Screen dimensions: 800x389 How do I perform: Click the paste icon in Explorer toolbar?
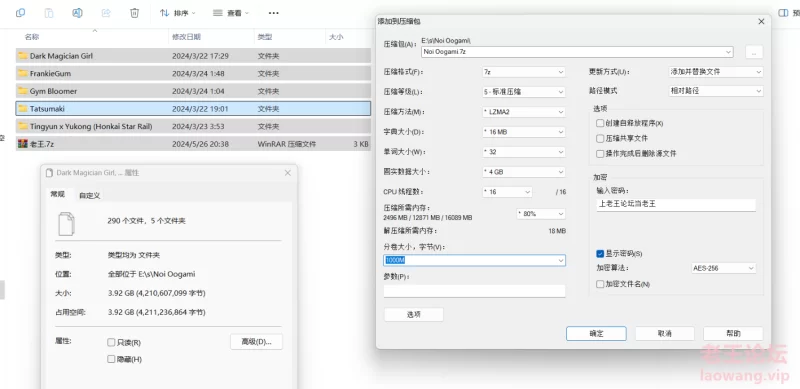coord(49,13)
